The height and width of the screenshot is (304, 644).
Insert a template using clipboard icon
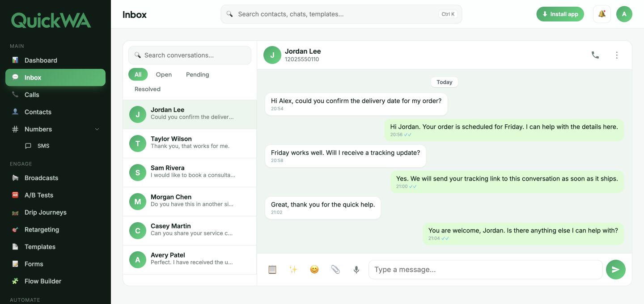272,270
